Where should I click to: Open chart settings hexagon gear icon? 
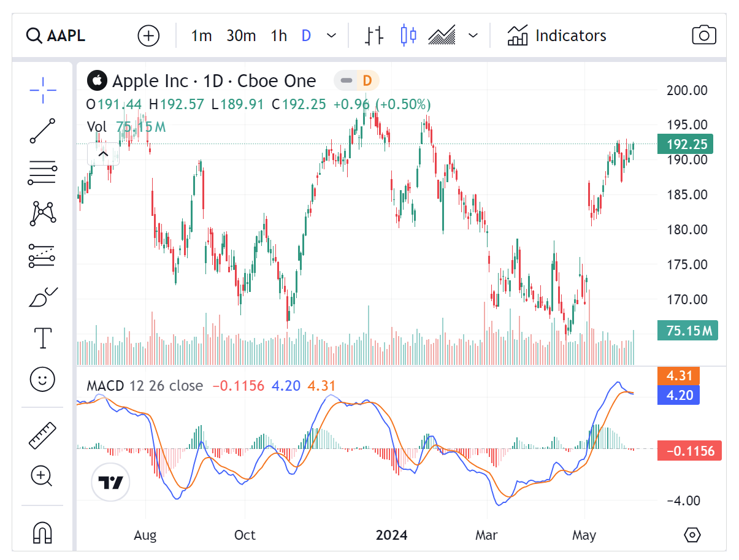point(692,535)
